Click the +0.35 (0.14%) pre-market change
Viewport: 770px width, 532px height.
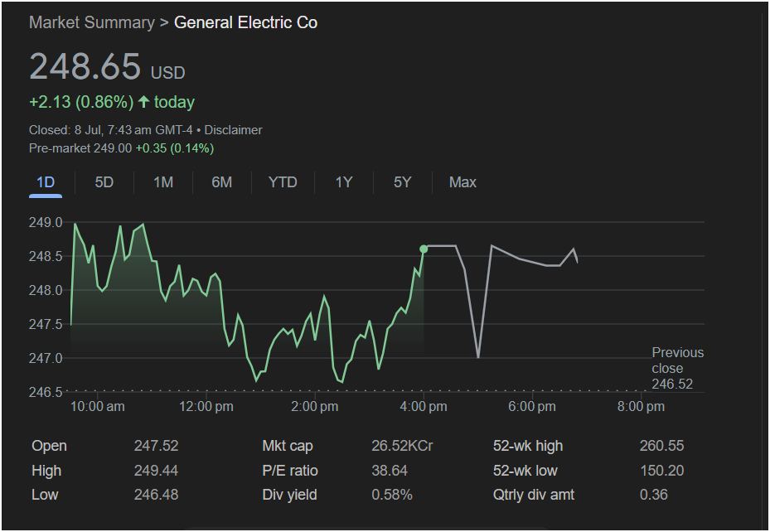tap(175, 148)
